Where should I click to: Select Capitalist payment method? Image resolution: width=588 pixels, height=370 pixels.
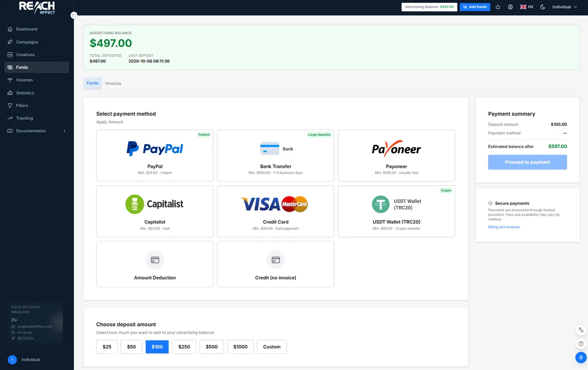(155, 211)
